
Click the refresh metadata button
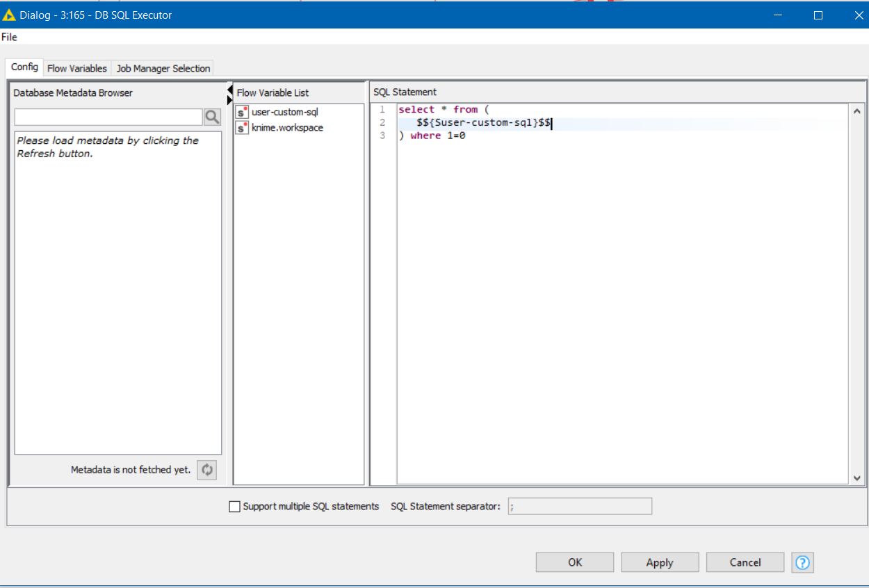[206, 470]
